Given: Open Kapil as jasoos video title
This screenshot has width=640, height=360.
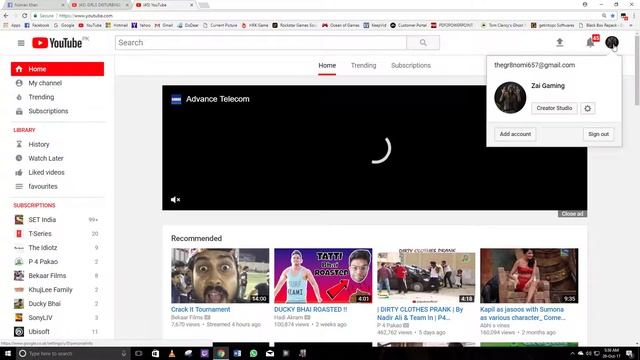Looking at the screenshot, I should 522,313.
